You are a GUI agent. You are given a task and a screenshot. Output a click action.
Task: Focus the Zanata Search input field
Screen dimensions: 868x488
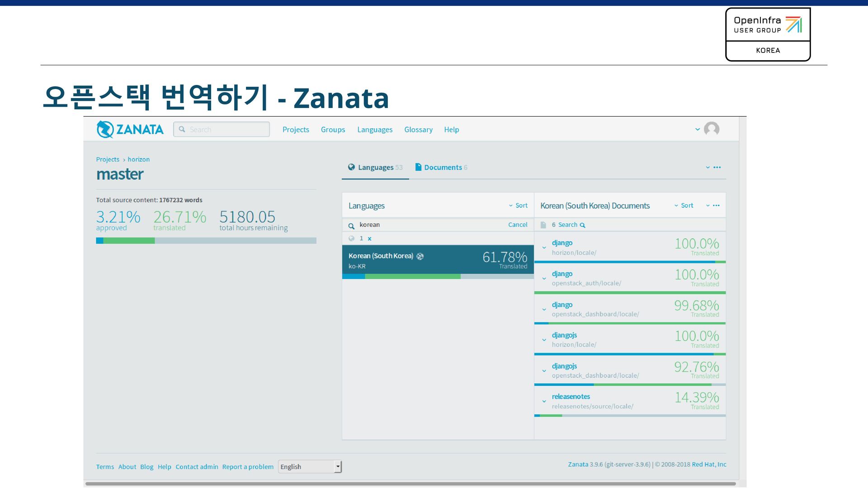click(x=222, y=129)
